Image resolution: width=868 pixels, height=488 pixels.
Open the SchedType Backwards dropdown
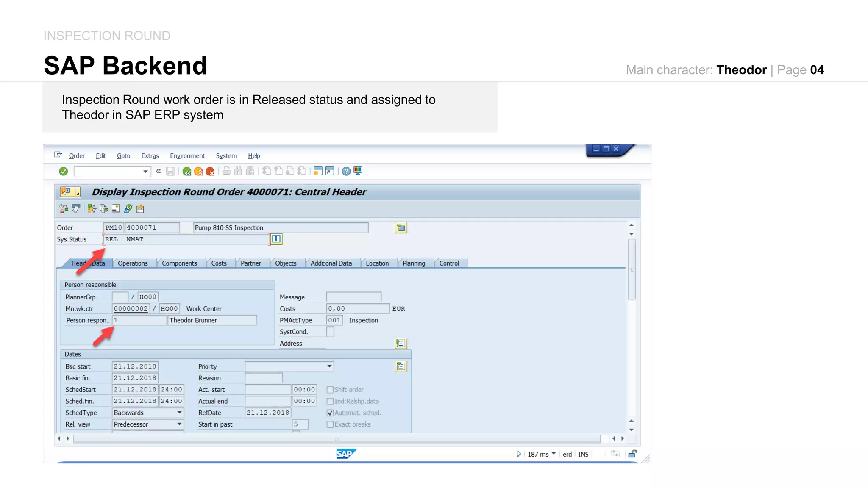pos(179,413)
